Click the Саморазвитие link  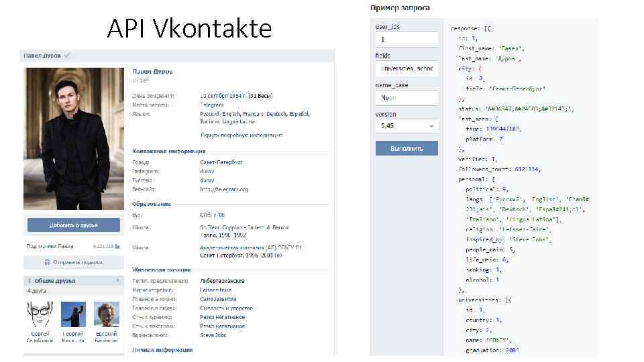click(218, 299)
